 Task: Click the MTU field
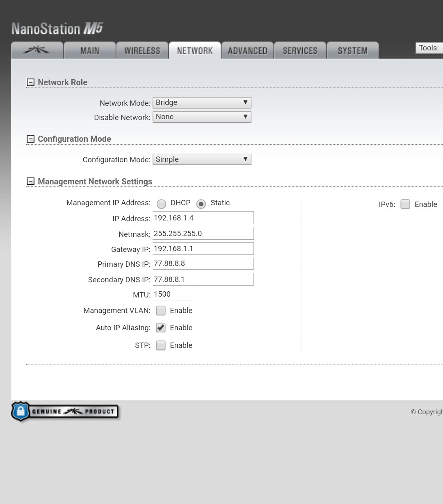[173, 294]
